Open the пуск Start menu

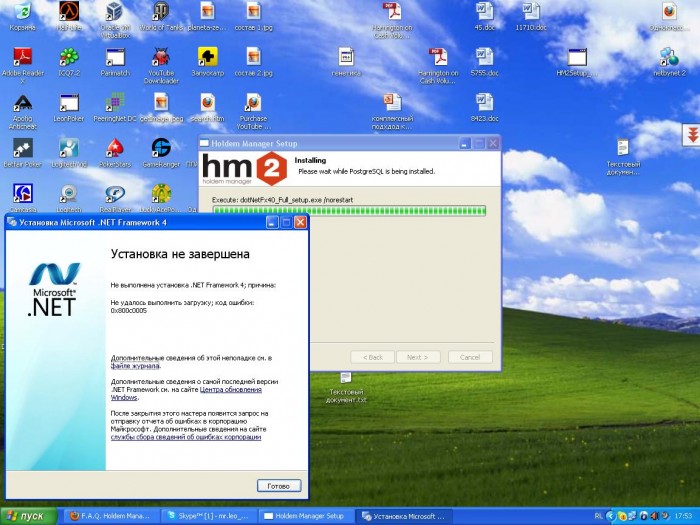(29, 516)
